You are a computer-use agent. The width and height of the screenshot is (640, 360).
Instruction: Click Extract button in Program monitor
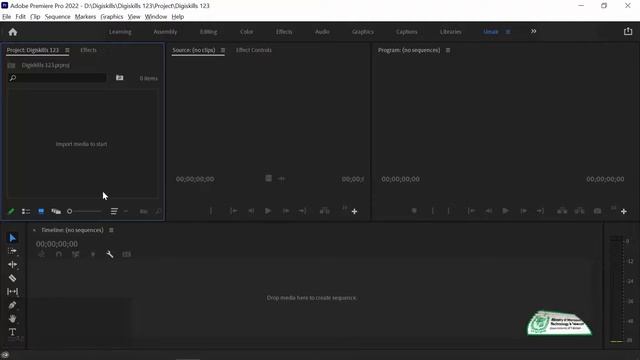click(x=580, y=211)
